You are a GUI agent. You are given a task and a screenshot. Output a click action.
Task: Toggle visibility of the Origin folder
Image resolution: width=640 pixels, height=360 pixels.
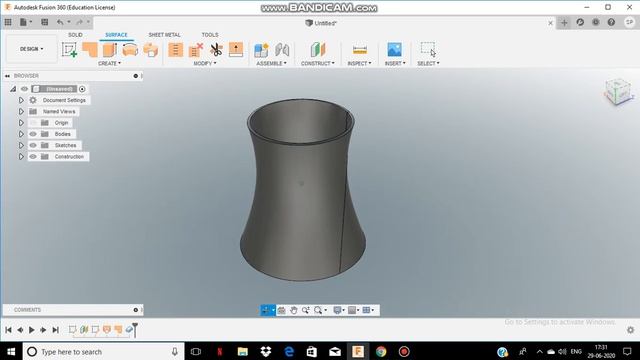click(33, 122)
